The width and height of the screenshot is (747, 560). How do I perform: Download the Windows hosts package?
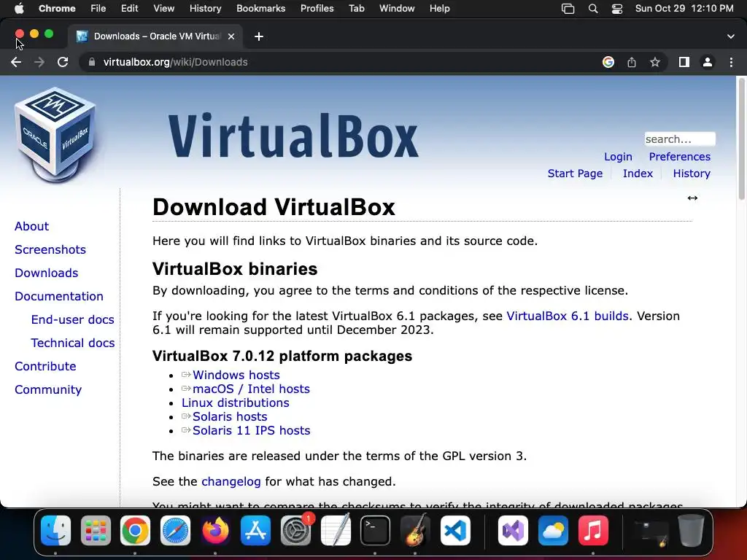click(236, 376)
